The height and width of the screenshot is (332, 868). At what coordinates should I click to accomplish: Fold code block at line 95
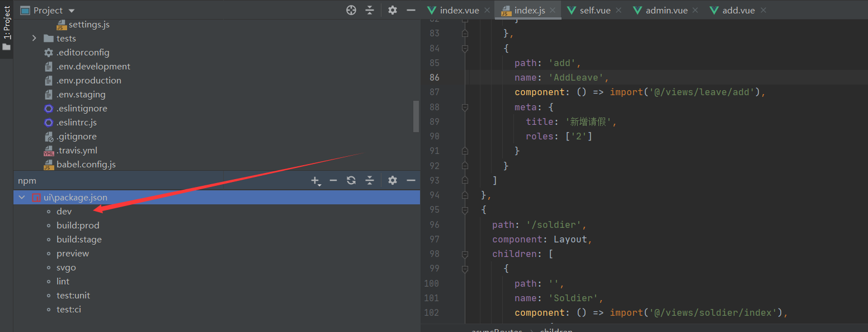(x=465, y=209)
